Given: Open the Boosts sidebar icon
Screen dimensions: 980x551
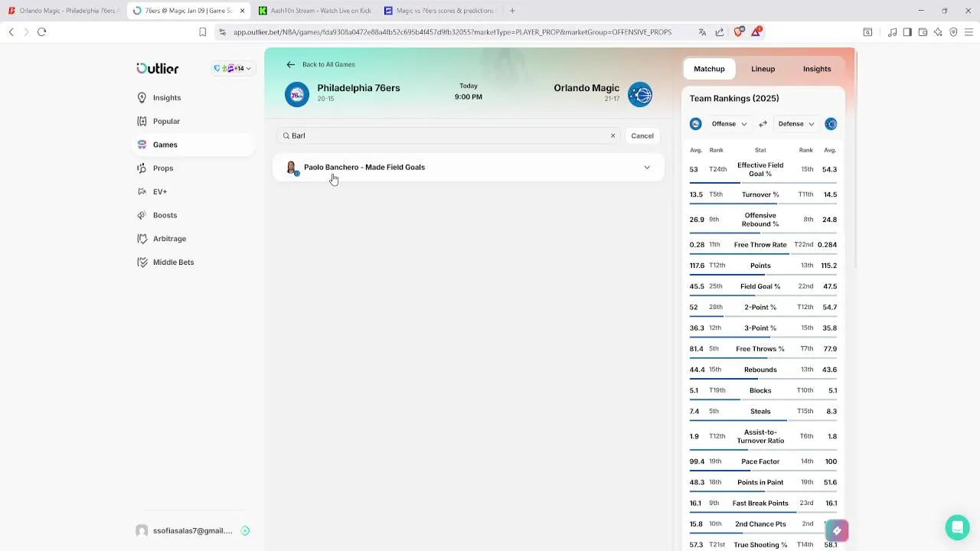Looking at the screenshot, I should [142, 215].
